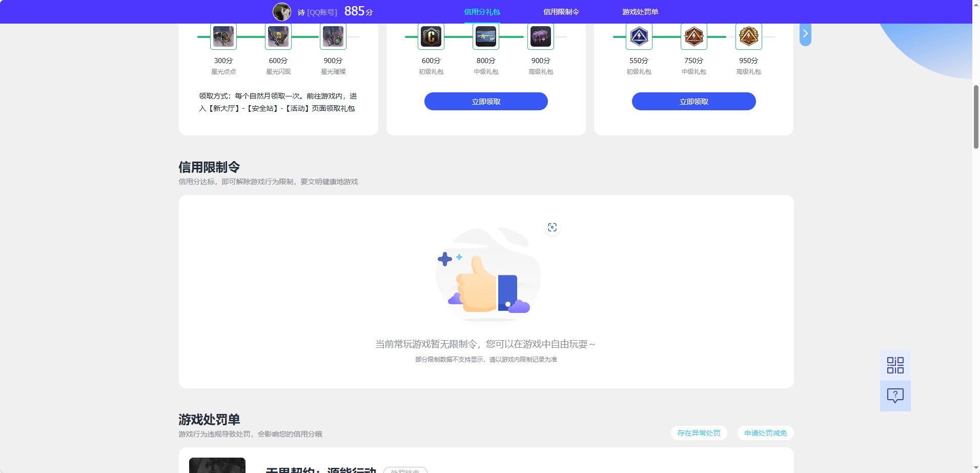Click 立即领取 under the 600分/800分/900分 gift card
980x473 pixels.
pyautogui.click(x=486, y=102)
